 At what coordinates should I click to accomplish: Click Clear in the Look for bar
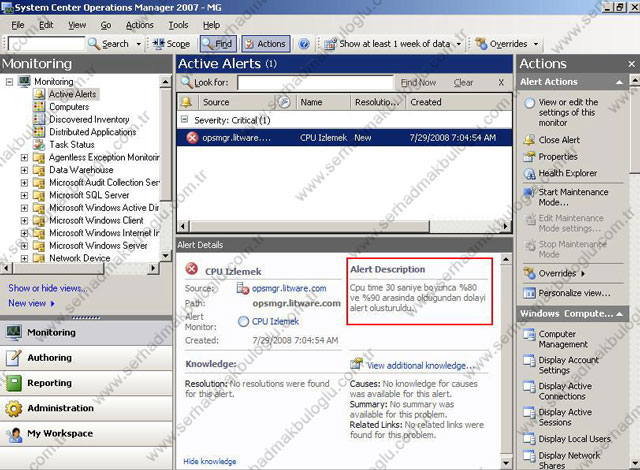(x=463, y=82)
